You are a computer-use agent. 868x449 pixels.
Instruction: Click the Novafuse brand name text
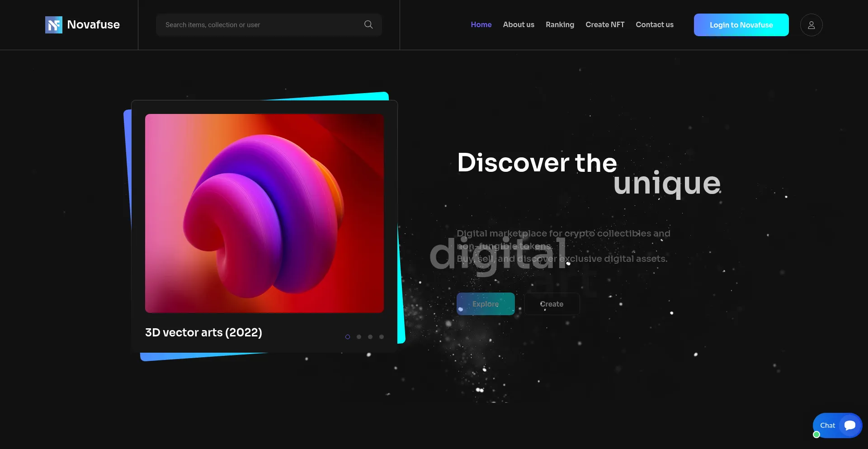pyautogui.click(x=94, y=24)
